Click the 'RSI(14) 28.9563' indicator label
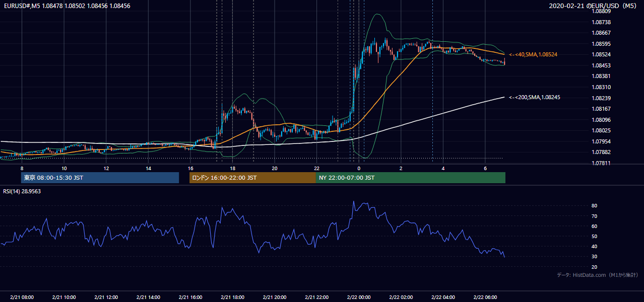This screenshot has height=302, width=644. click(22, 191)
